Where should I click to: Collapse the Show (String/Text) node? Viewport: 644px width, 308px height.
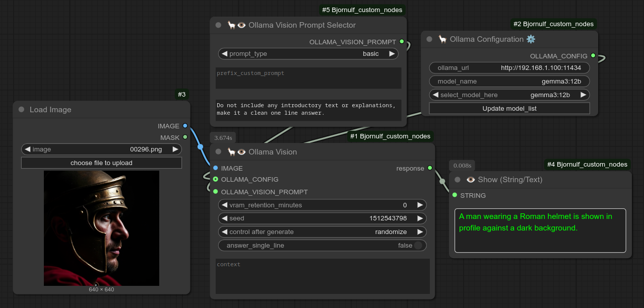click(458, 180)
